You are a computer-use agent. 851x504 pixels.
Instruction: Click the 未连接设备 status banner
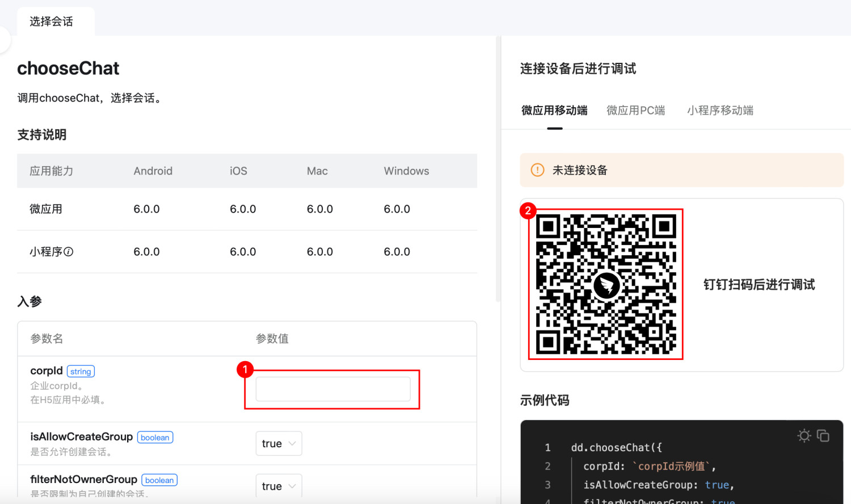coord(681,170)
